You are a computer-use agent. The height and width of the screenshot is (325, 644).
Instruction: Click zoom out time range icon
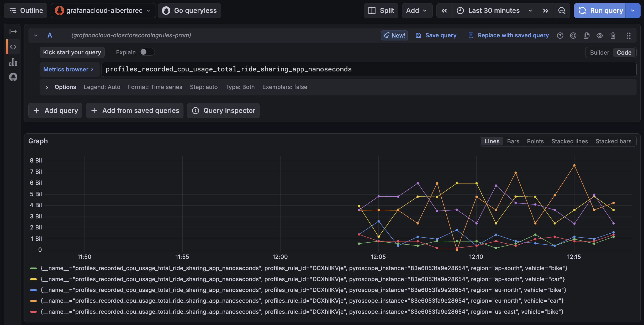[562, 11]
